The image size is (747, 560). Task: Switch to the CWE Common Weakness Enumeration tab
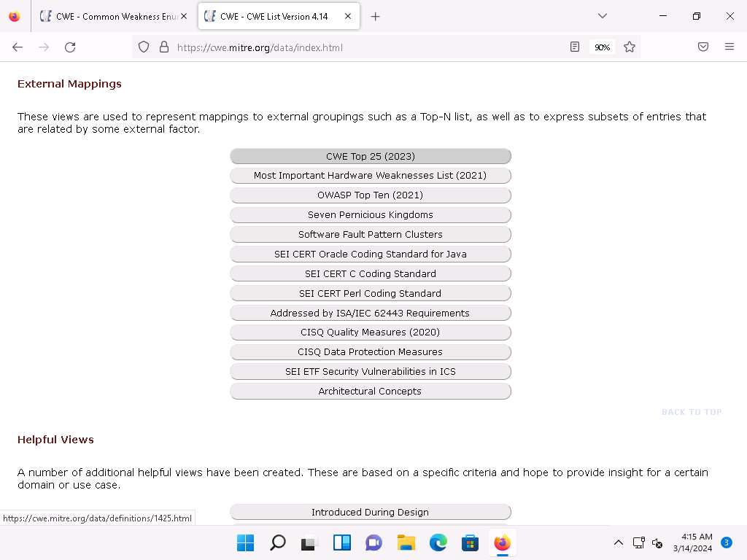pos(113,16)
